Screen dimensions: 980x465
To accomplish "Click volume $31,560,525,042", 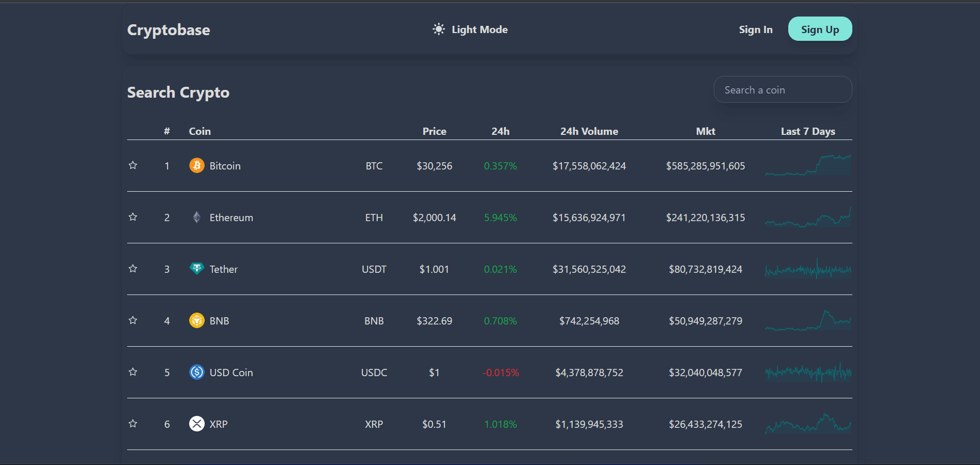I will tap(589, 269).
